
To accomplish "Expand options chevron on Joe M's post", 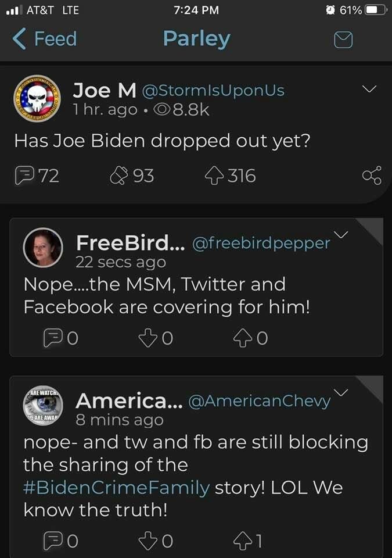I will (369, 89).
